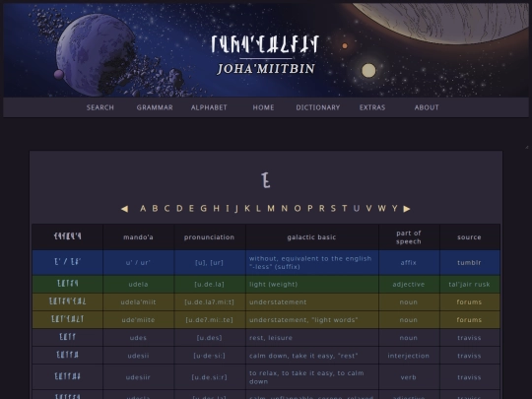Click the 'source' column header

click(469, 237)
